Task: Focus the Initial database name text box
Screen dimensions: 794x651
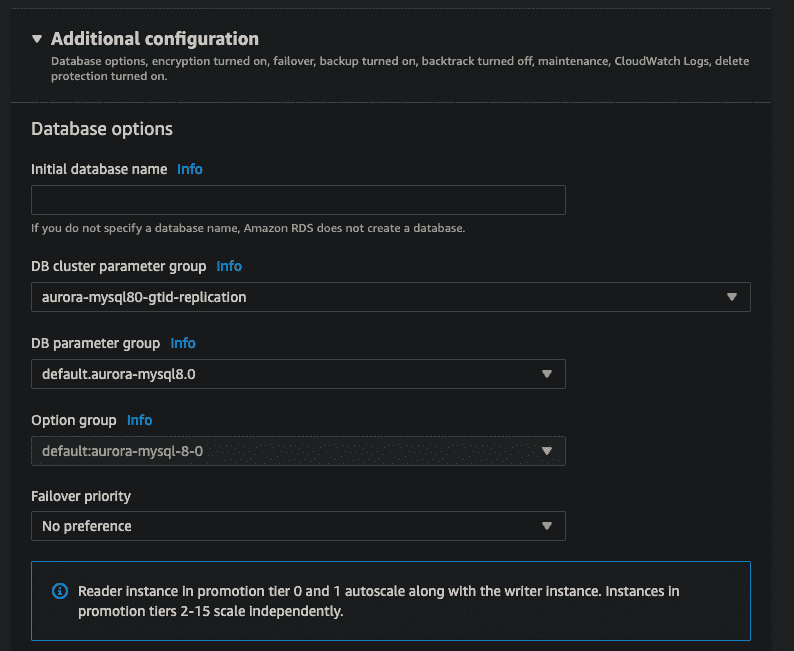Action: (298, 200)
